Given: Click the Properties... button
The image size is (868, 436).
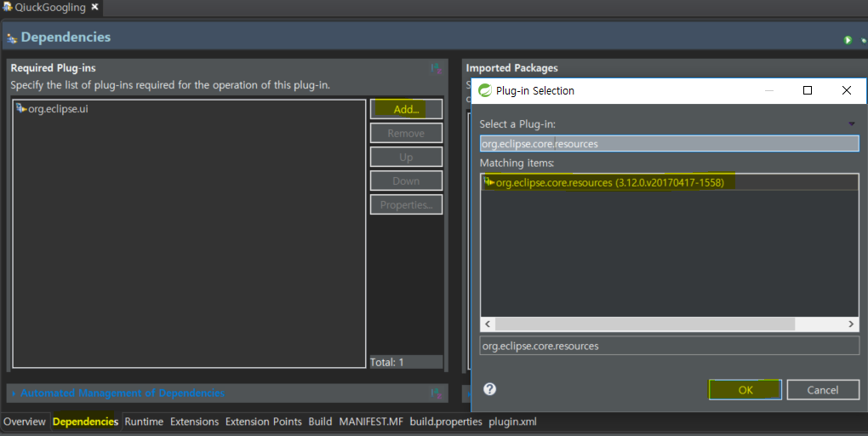Looking at the screenshot, I should (406, 204).
